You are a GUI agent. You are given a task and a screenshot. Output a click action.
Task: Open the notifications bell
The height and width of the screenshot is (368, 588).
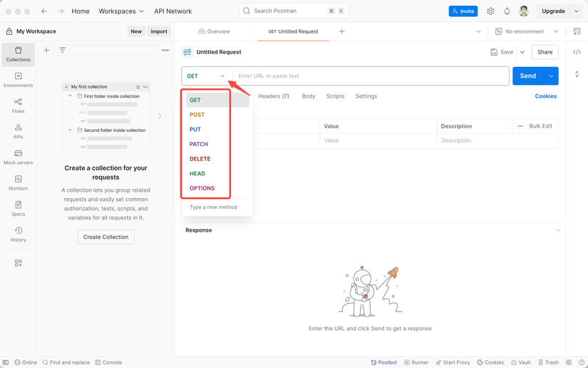pyautogui.click(x=507, y=11)
